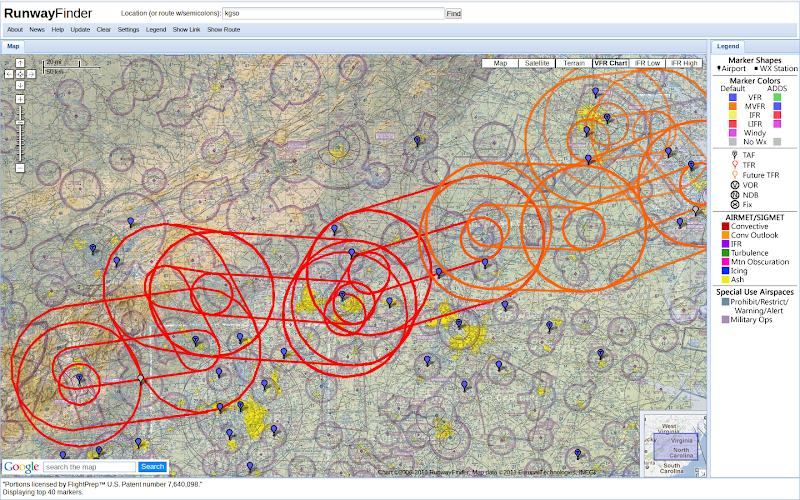800x500 pixels.
Task: Click the center recenter button in the pan control
Action: click(20, 74)
